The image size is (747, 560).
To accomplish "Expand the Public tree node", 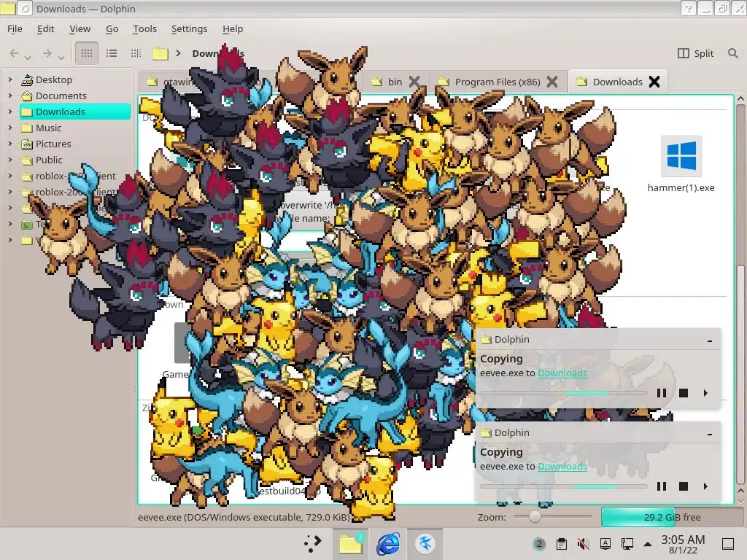I will (10, 160).
